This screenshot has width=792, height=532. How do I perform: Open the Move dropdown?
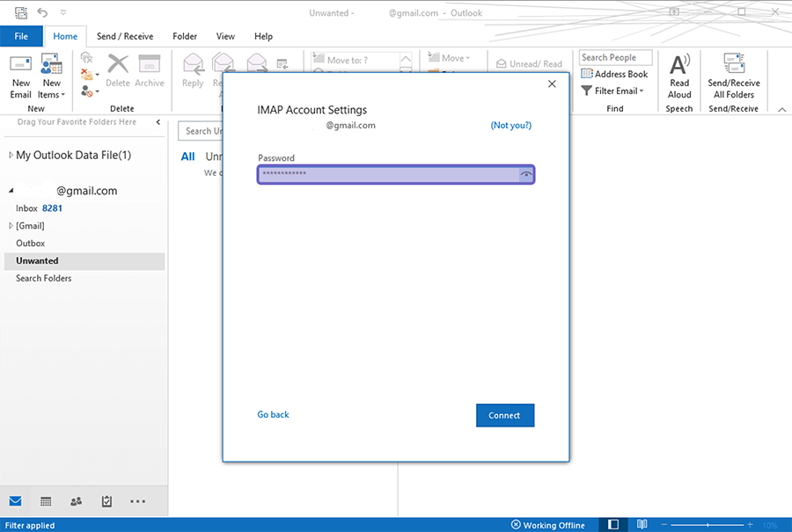coord(449,58)
